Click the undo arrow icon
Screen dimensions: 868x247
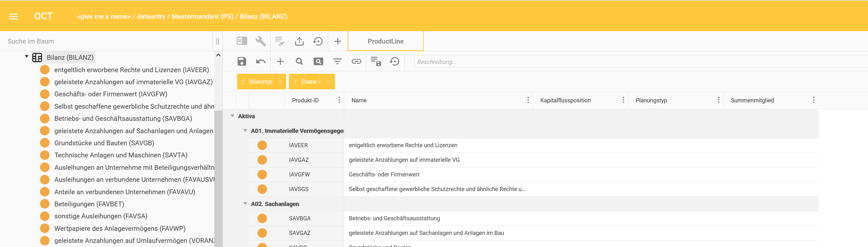click(x=260, y=61)
